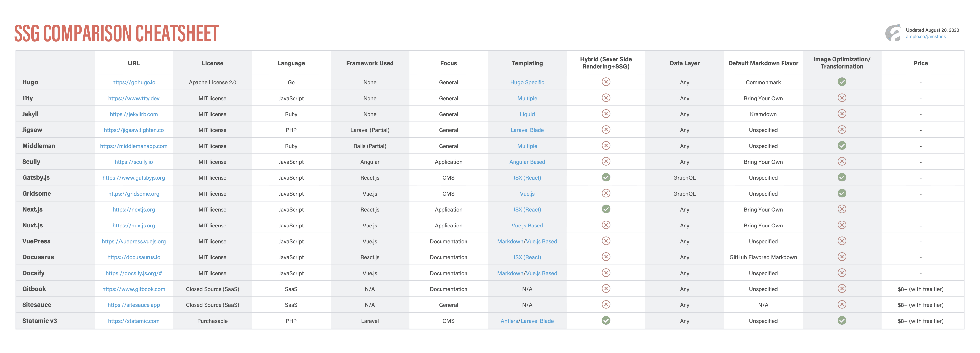This screenshot has width=980, height=353.
Task: Click Sitesauce's red X image optimization icon
Action: pos(841,304)
